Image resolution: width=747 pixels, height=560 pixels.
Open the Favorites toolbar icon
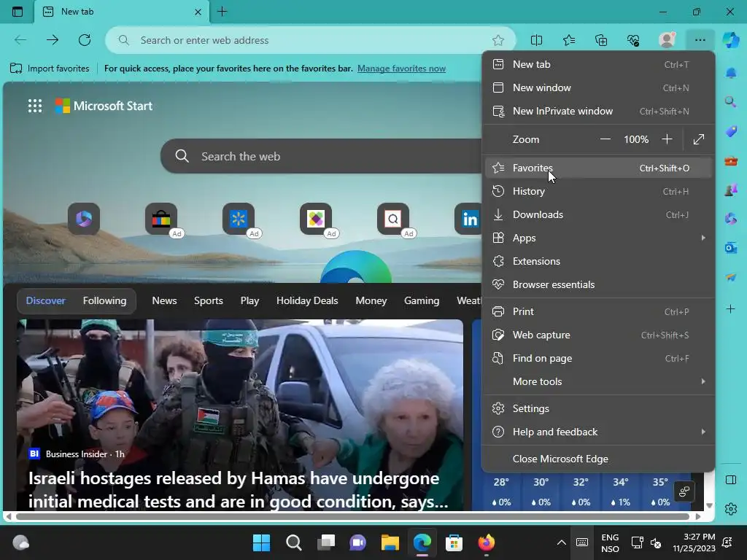(x=569, y=41)
